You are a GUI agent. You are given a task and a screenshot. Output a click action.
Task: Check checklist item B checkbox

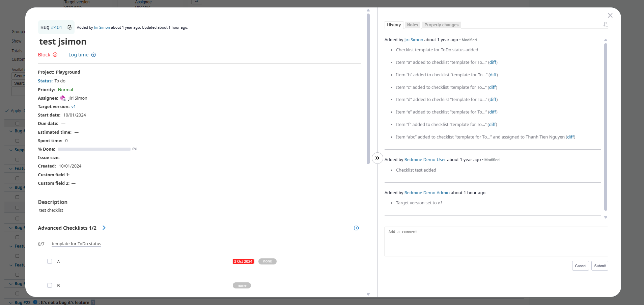pyautogui.click(x=50, y=285)
